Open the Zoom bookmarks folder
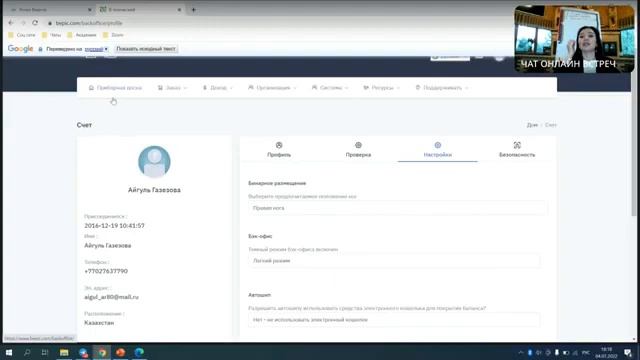The image size is (640, 360). pos(113,35)
